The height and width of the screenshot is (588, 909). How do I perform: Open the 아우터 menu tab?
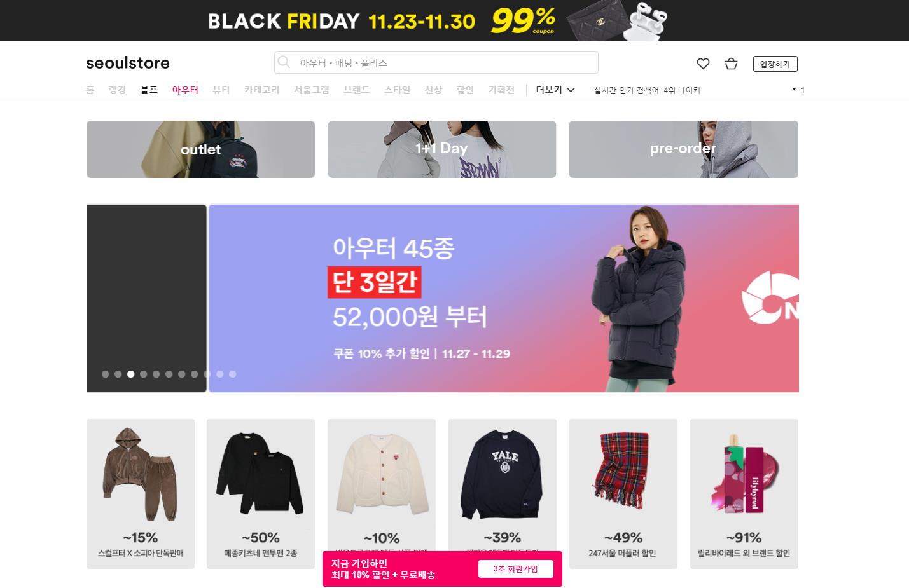pos(185,90)
